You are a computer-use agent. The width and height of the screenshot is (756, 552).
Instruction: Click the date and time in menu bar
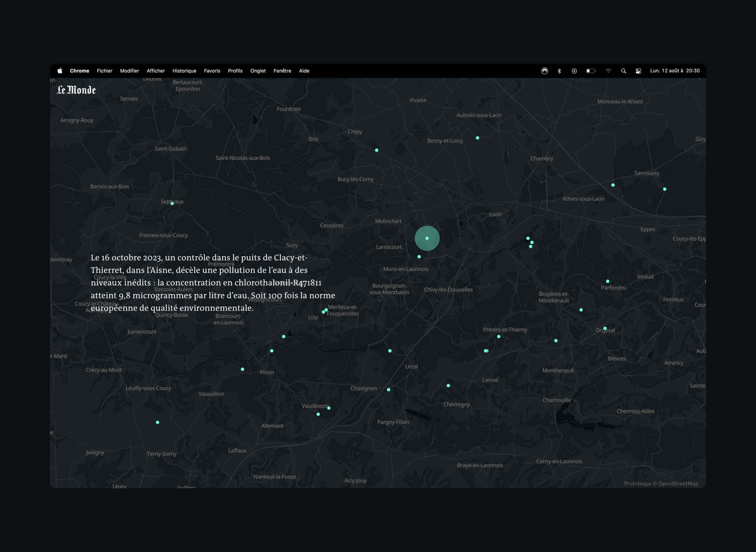pyautogui.click(x=675, y=70)
